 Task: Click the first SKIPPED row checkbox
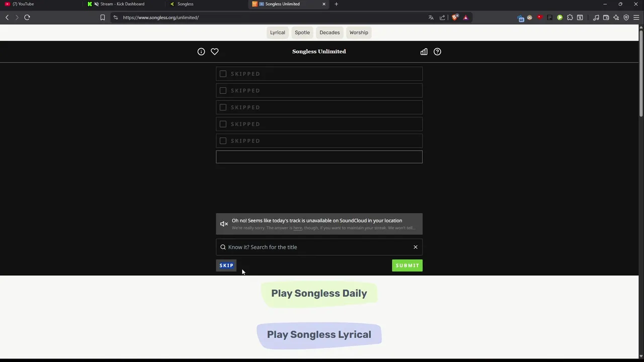click(223, 74)
